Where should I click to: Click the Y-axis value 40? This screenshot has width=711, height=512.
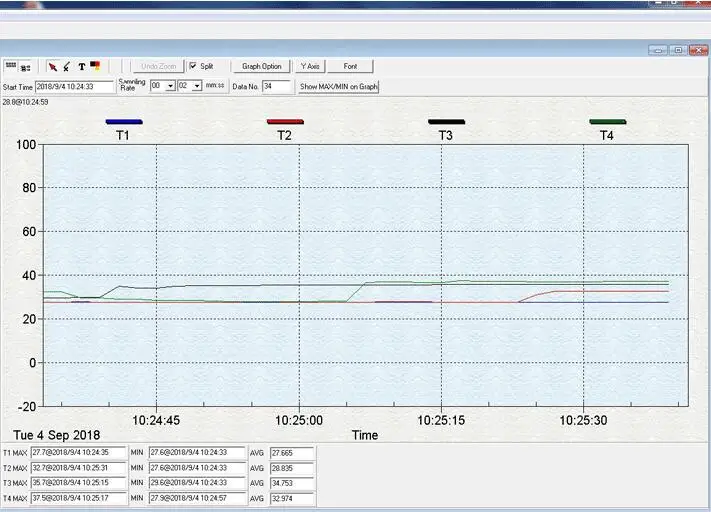[x=29, y=275]
